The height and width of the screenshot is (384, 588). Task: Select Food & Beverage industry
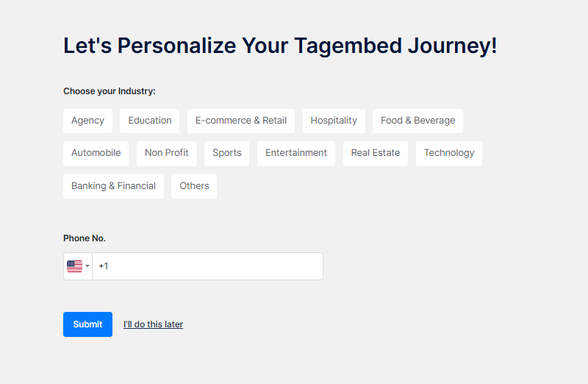pyautogui.click(x=417, y=121)
